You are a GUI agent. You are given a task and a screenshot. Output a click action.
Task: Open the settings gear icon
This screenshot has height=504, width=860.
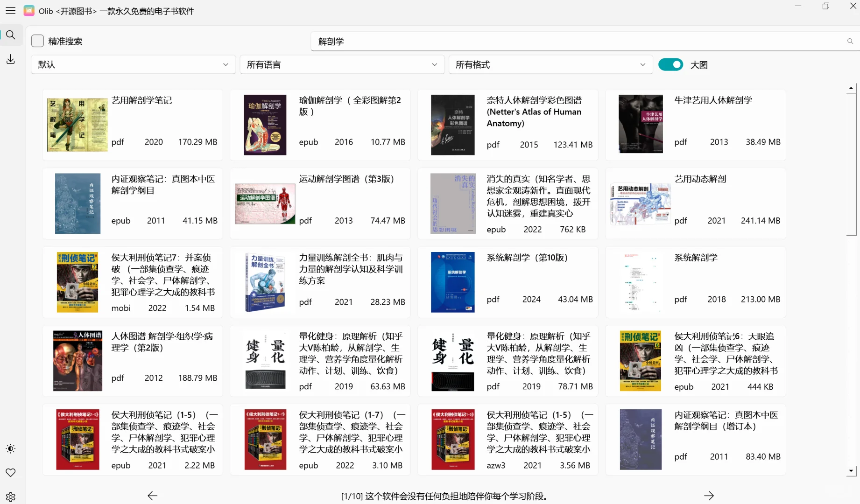click(x=10, y=497)
